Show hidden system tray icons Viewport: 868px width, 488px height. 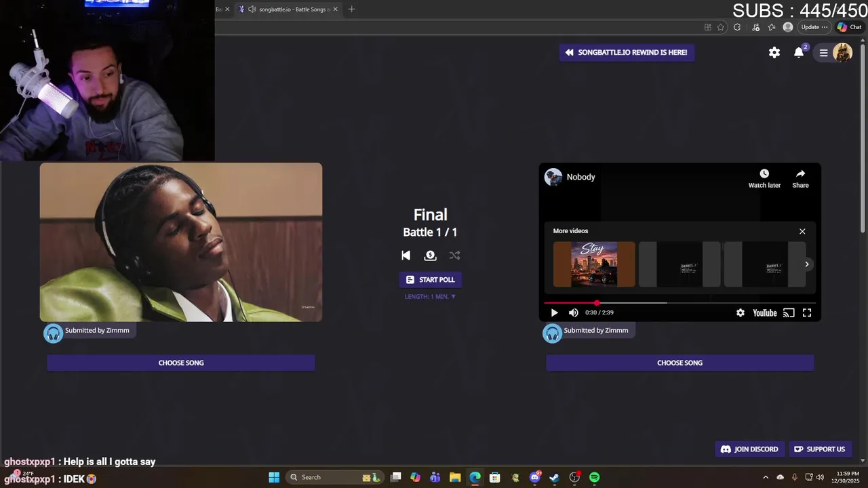coord(766,477)
